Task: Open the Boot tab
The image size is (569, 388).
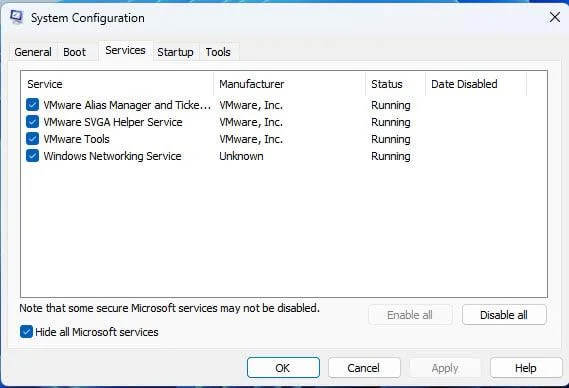Action: point(74,52)
